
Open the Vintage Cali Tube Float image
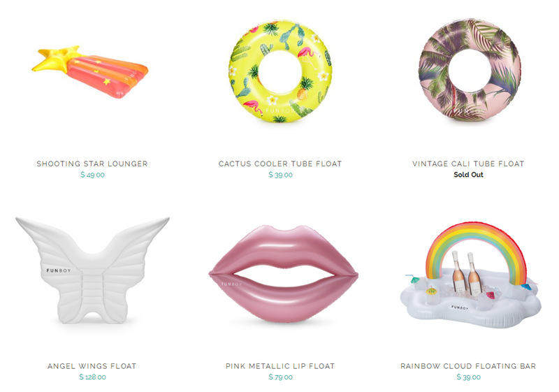point(470,70)
